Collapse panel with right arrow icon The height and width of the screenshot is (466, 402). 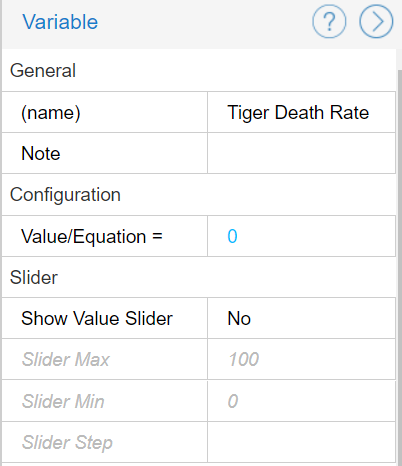(x=376, y=22)
